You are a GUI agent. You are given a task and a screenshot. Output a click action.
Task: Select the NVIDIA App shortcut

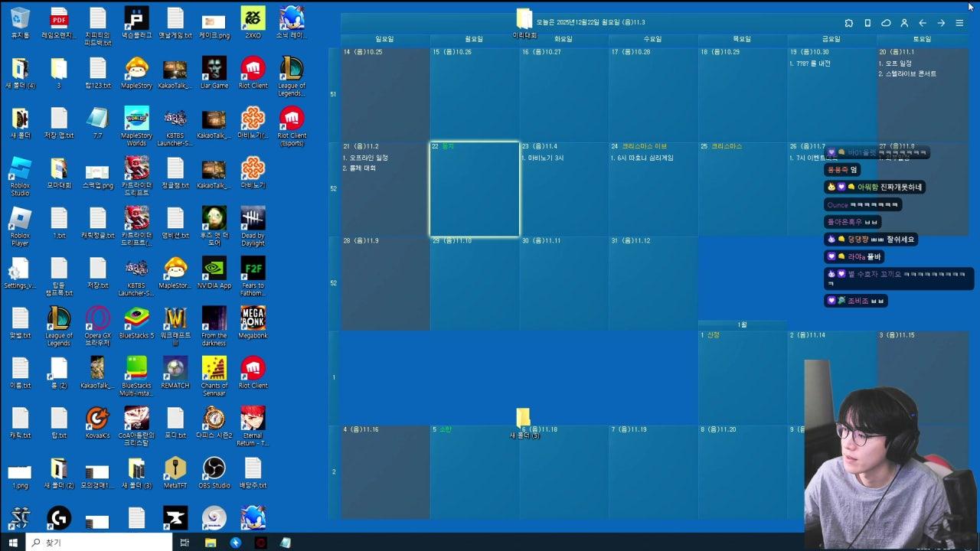pos(214,272)
